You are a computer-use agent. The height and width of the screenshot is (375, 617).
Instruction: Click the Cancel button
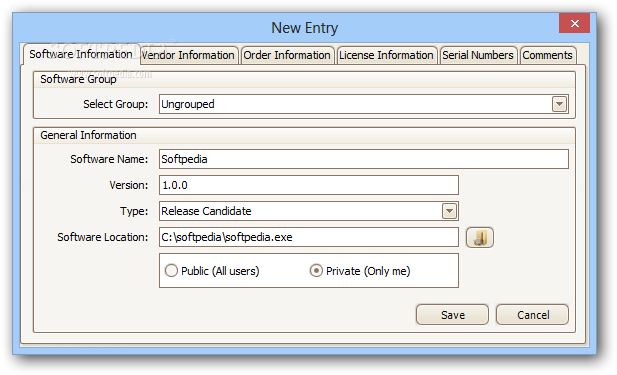532,315
